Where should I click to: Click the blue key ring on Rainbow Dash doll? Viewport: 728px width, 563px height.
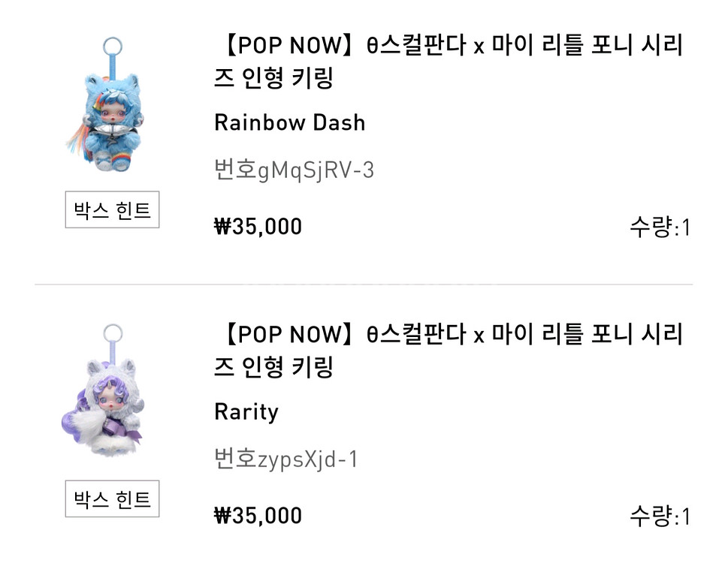click(113, 47)
